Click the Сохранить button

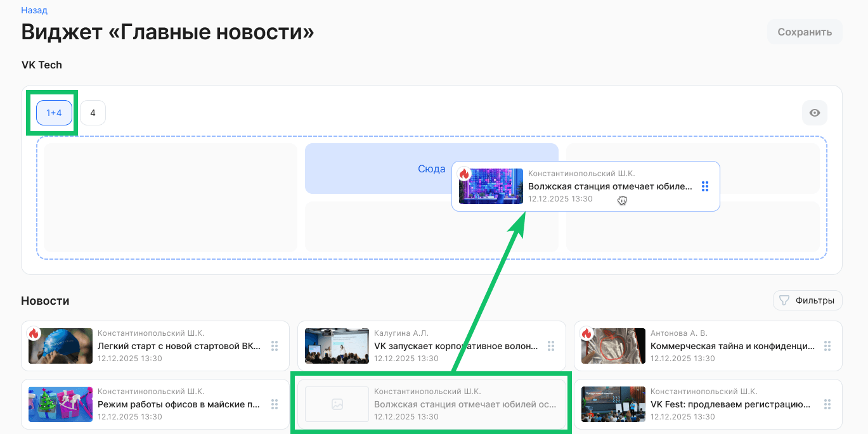(x=804, y=31)
